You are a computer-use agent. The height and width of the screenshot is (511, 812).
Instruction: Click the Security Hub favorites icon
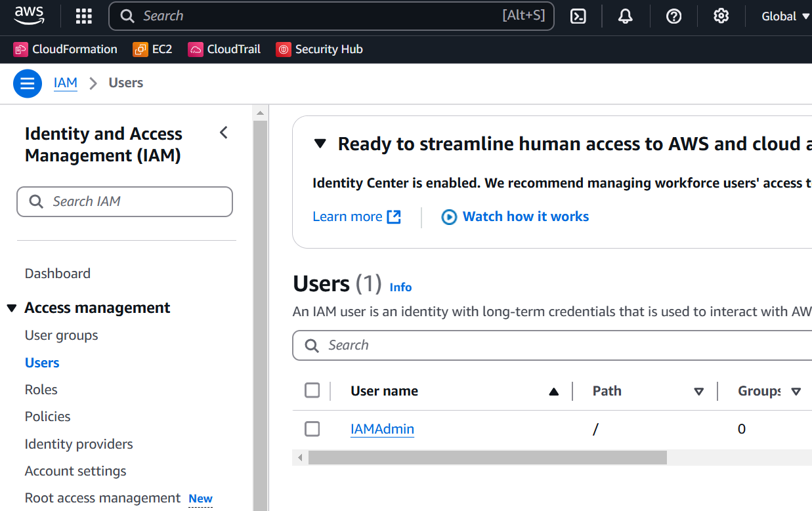point(284,49)
